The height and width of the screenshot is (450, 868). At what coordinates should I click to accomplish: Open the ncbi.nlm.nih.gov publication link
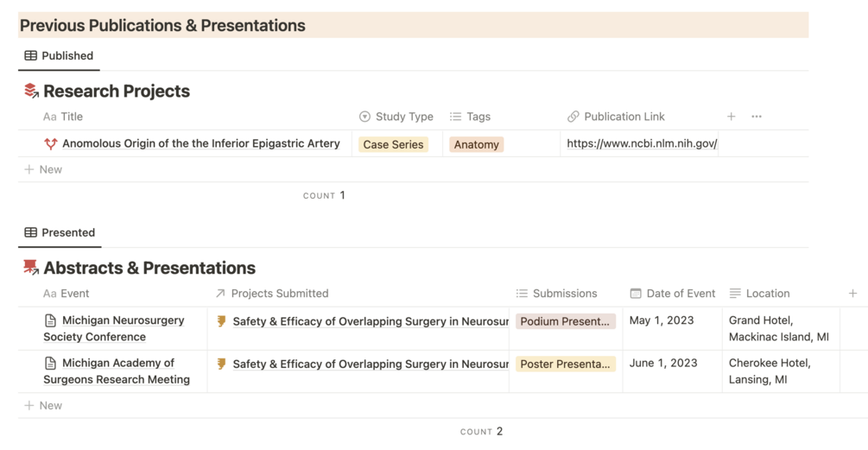click(x=642, y=143)
